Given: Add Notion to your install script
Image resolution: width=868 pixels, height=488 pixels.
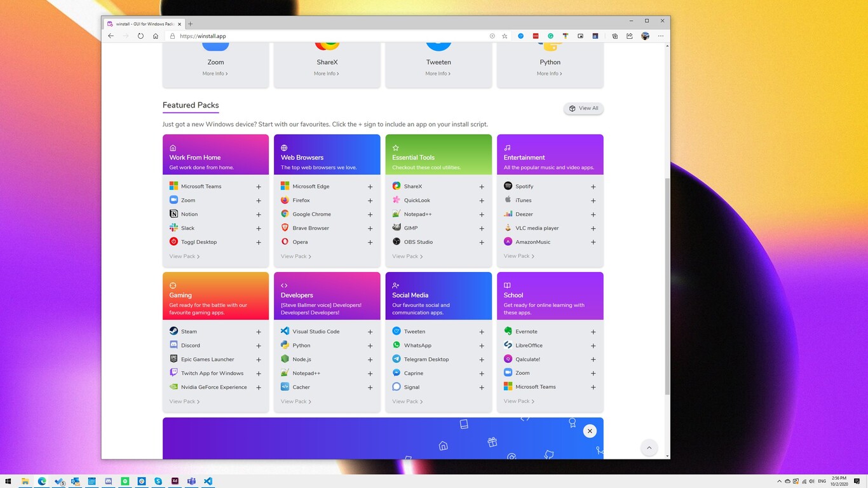Looking at the screenshot, I should 258,214.
